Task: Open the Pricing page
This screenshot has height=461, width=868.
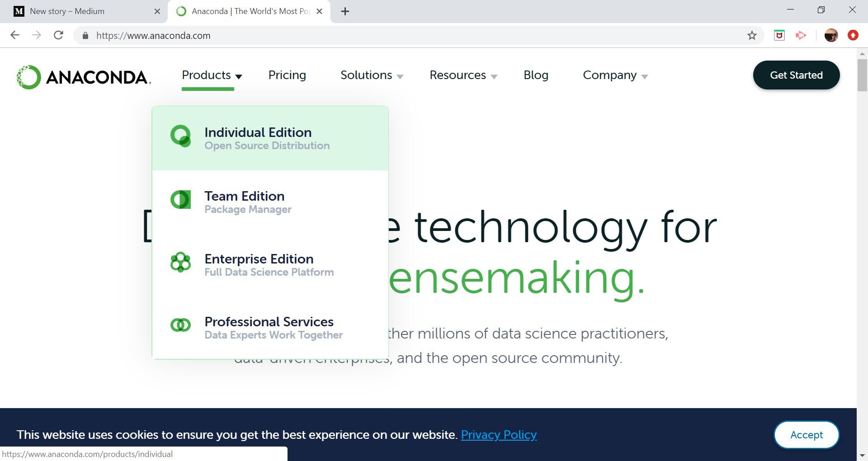Action: 287,75
